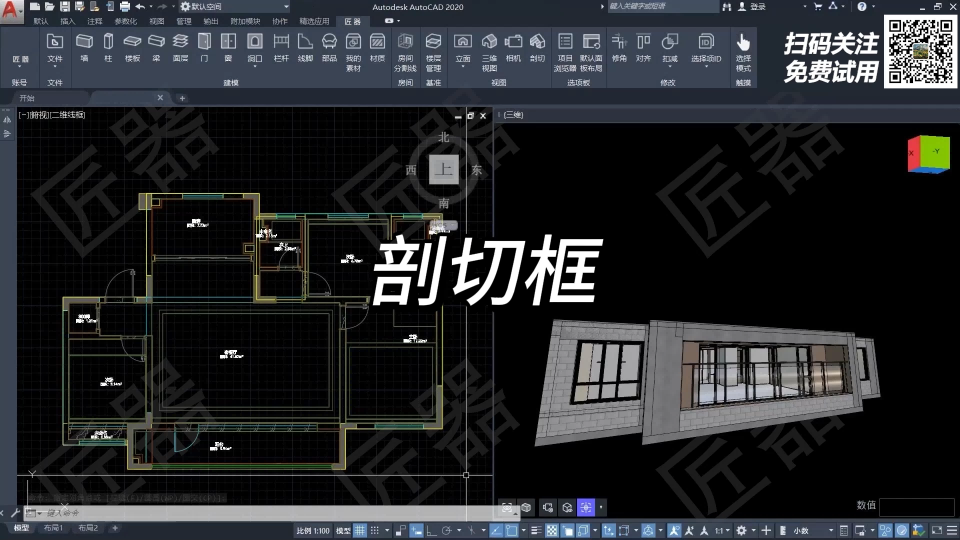This screenshot has width=960, height=540.
Task: Toggle annotation visibility in status bar
Action: point(674,530)
